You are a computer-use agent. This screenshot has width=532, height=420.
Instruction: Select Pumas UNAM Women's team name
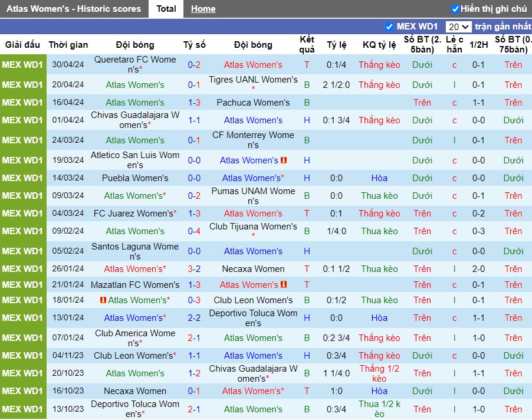tap(253, 196)
